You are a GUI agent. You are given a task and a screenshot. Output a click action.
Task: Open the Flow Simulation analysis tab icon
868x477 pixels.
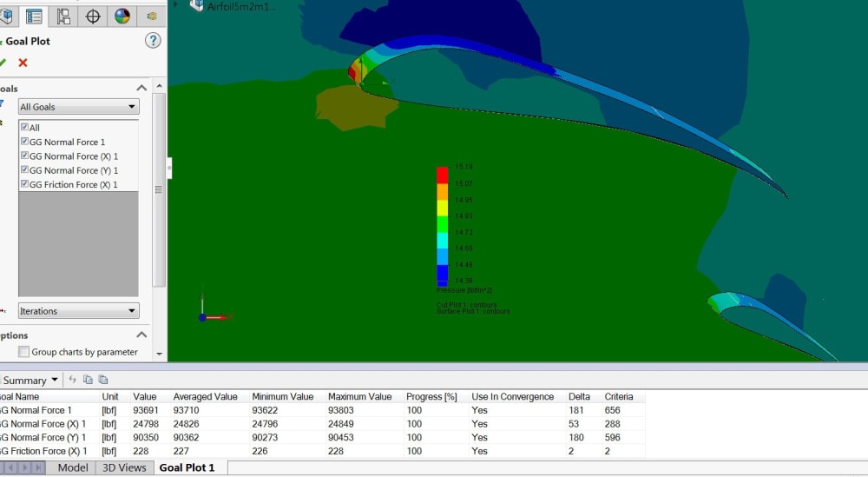point(151,16)
